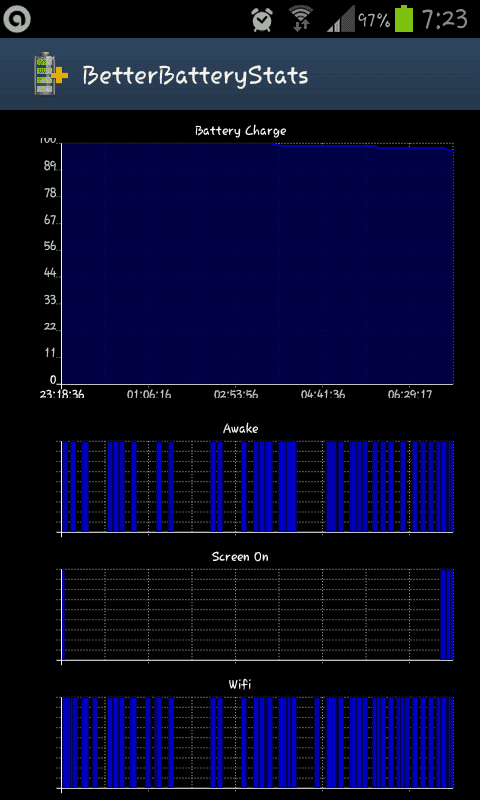Tap the Awake graph title

pos(240,429)
